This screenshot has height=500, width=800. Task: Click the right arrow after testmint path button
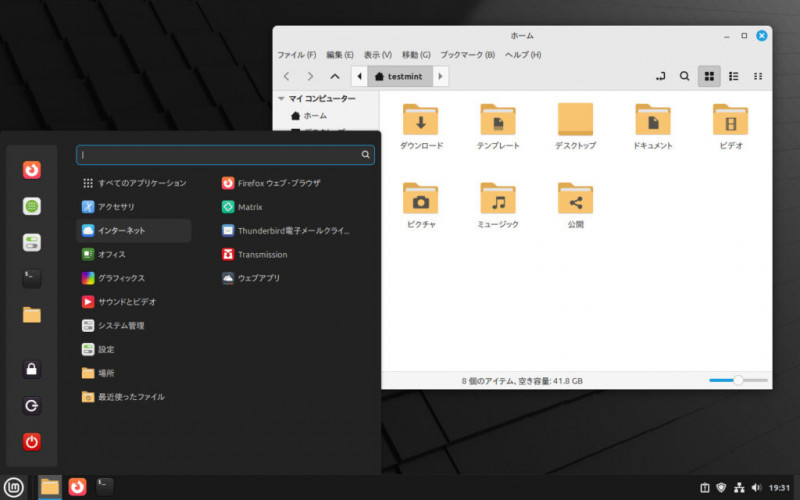click(441, 76)
